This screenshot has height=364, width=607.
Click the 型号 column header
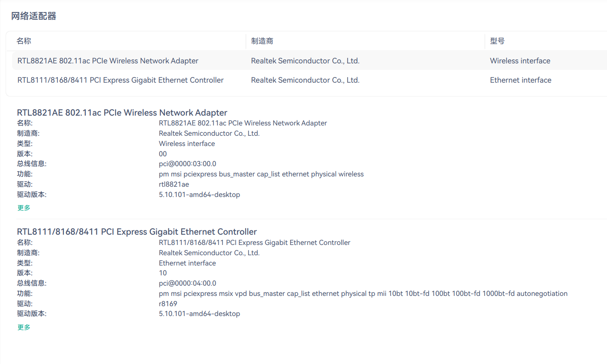497,41
